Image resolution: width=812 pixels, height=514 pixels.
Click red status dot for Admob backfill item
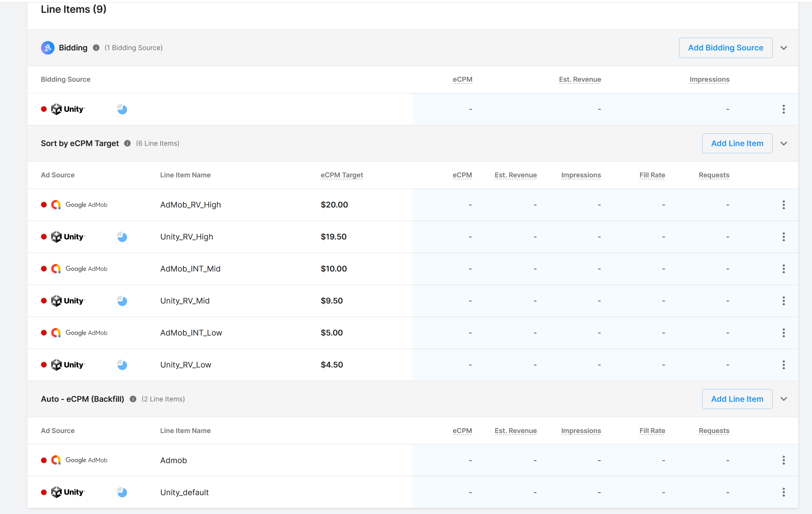pos(44,460)
